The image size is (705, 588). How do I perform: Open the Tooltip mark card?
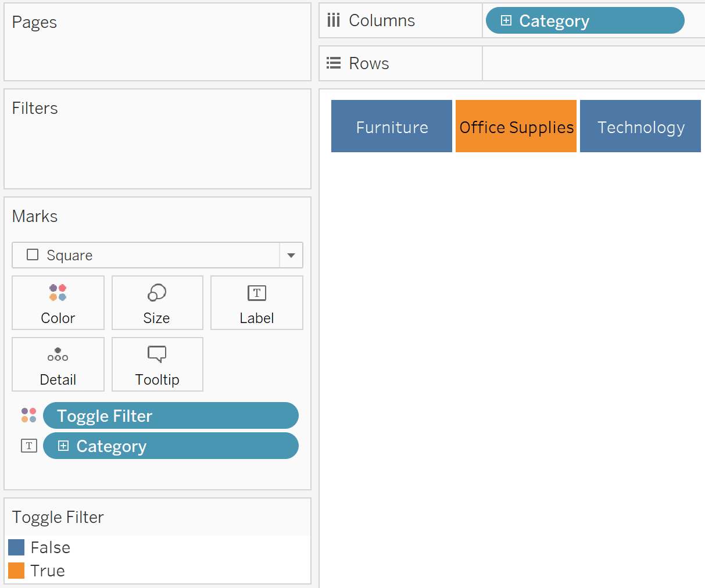click(158, 364)
